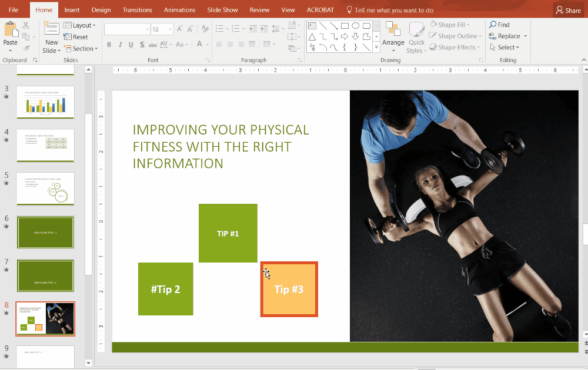Select the Replace tool
The height and width of the screenshot is (370, 588).
pyautogui.click(x=507, y=36)
